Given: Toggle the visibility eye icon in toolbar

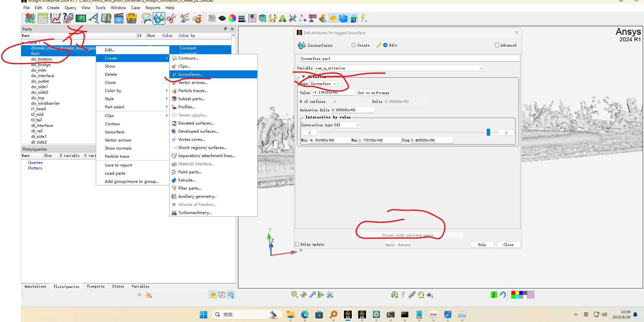Looking at the screenshot, I should coord(222,19).
